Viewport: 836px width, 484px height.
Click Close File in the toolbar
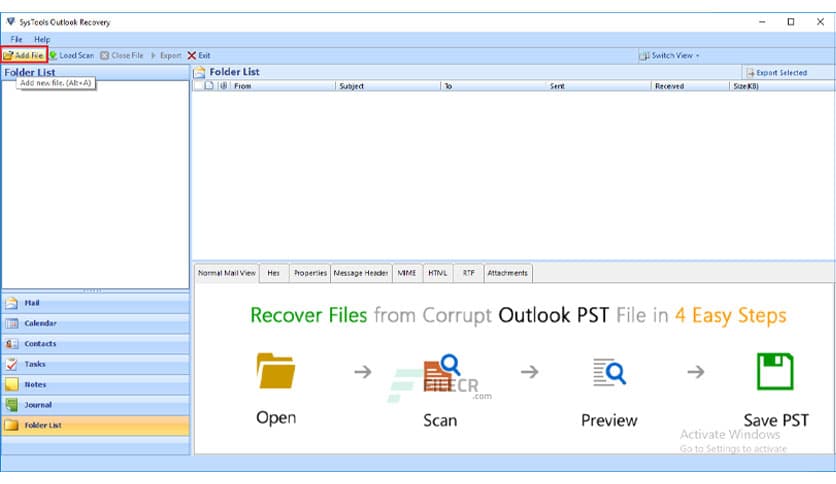122,55
